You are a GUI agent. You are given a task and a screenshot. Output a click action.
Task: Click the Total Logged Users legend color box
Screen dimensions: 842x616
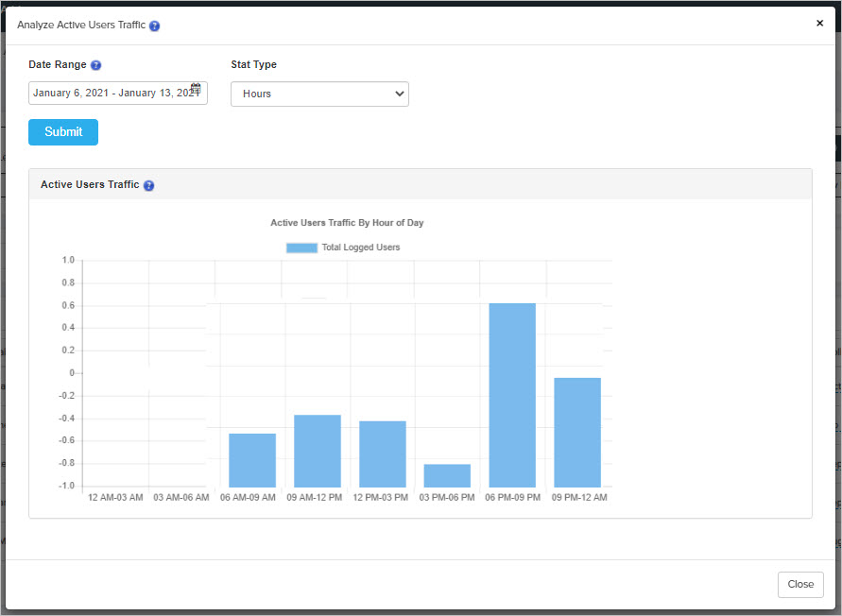click(x=301, y=248)
